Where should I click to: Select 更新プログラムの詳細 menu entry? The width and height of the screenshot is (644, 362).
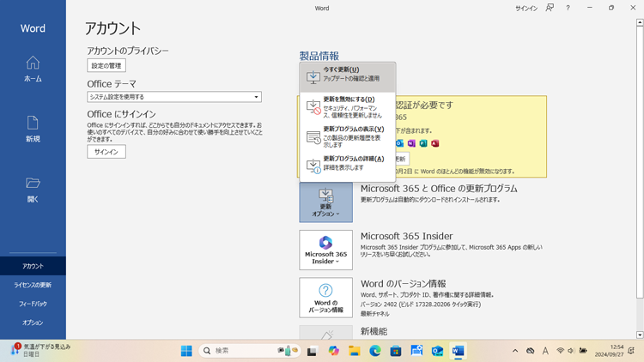click(x=348, y=163)
